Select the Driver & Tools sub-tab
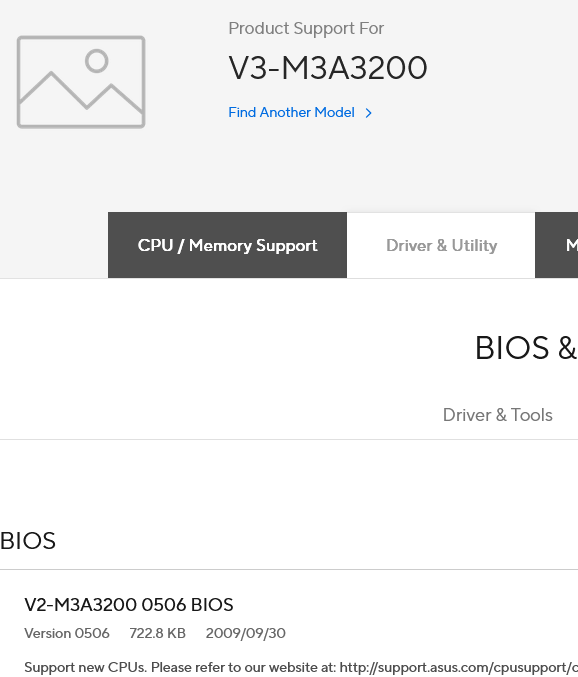The width and height of the screenshot is (578, 677). point(498,415)
